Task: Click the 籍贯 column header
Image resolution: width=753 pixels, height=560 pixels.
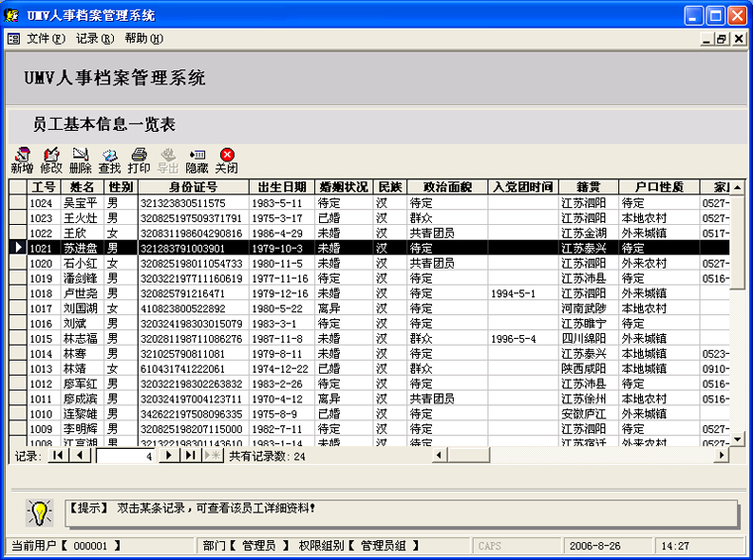Action: (x=589, y=186)
